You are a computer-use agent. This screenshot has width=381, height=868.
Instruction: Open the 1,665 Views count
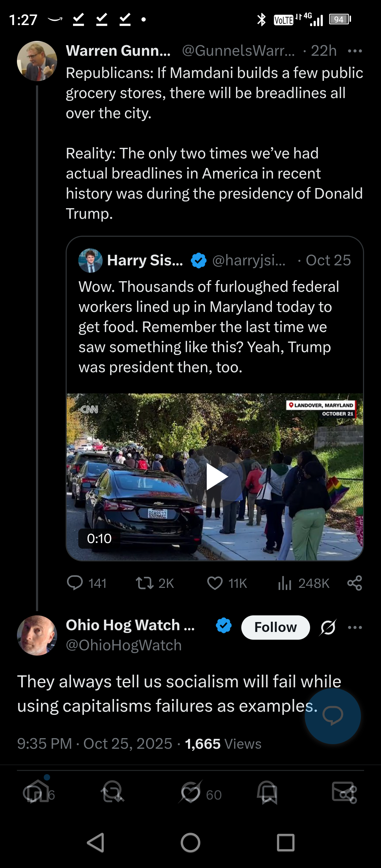[x=223, y=744]
